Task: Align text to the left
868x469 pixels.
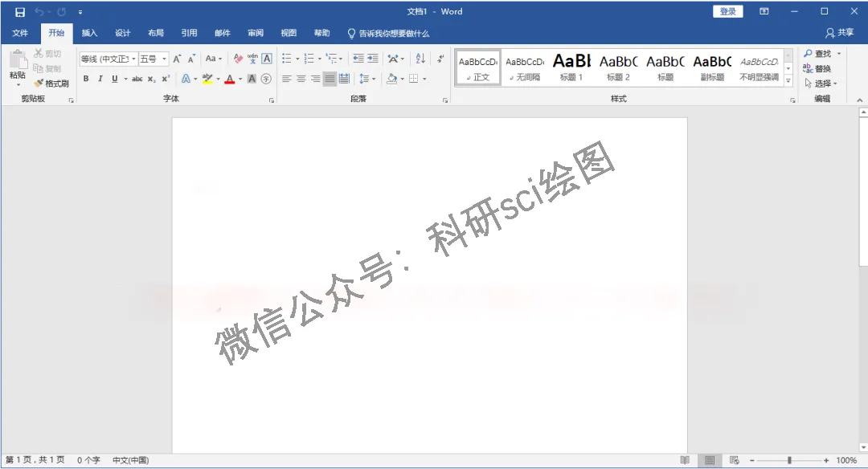Action: (x=287, y=79)
